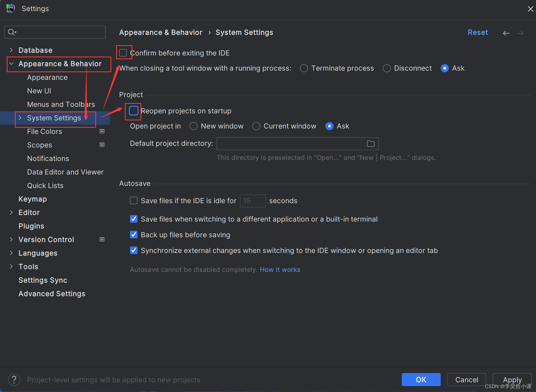Click the project-level icon beside Scopes
536x392 pixels.
click(102, 145)
